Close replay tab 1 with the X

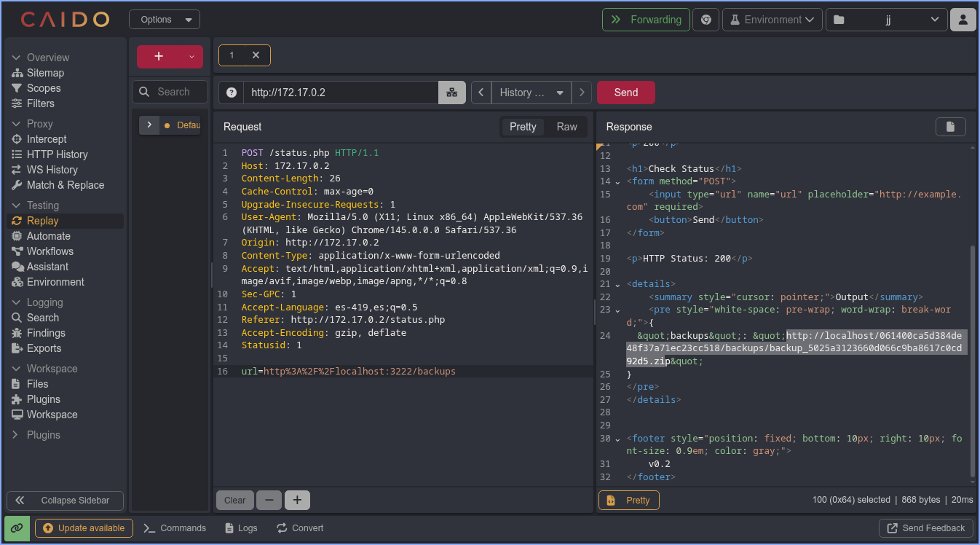(x=256, y=55)
